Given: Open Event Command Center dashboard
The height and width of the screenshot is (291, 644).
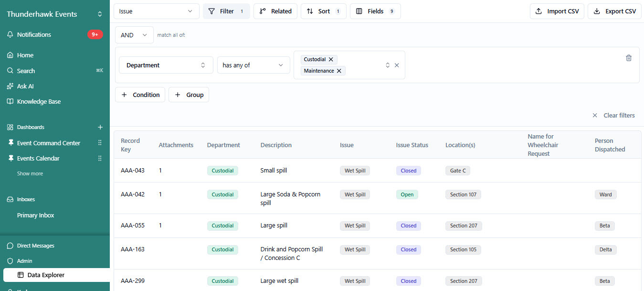Looking at the screenshot, I should coord(49,143).
